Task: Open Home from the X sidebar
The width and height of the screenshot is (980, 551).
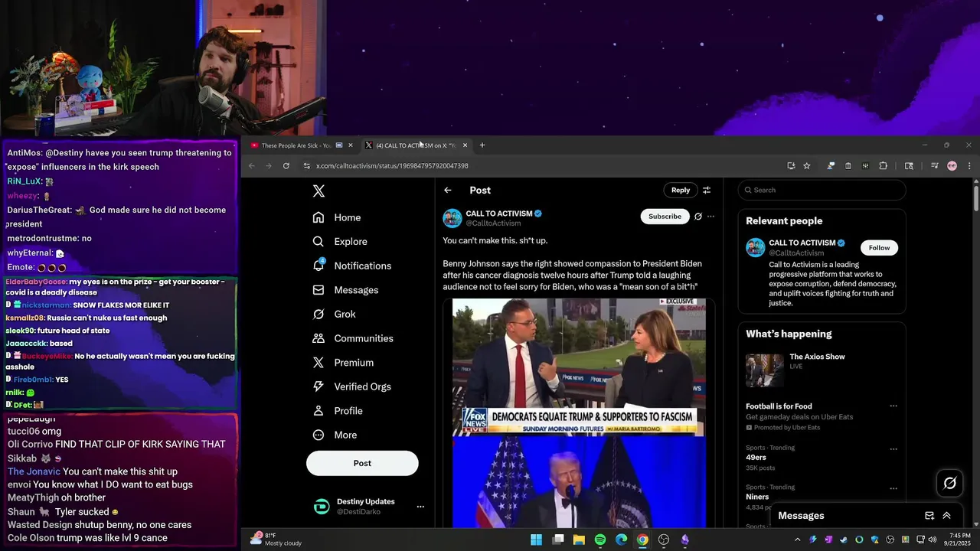Action: tap(337, 217)
